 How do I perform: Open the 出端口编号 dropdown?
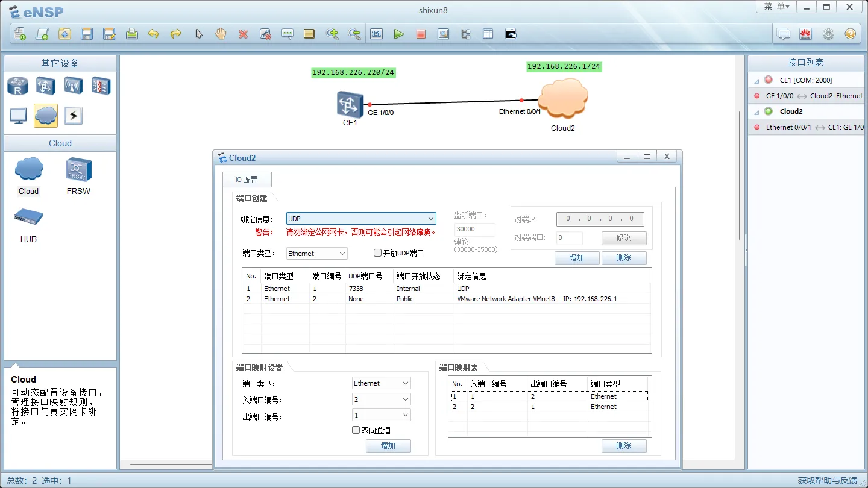(382, 415)
